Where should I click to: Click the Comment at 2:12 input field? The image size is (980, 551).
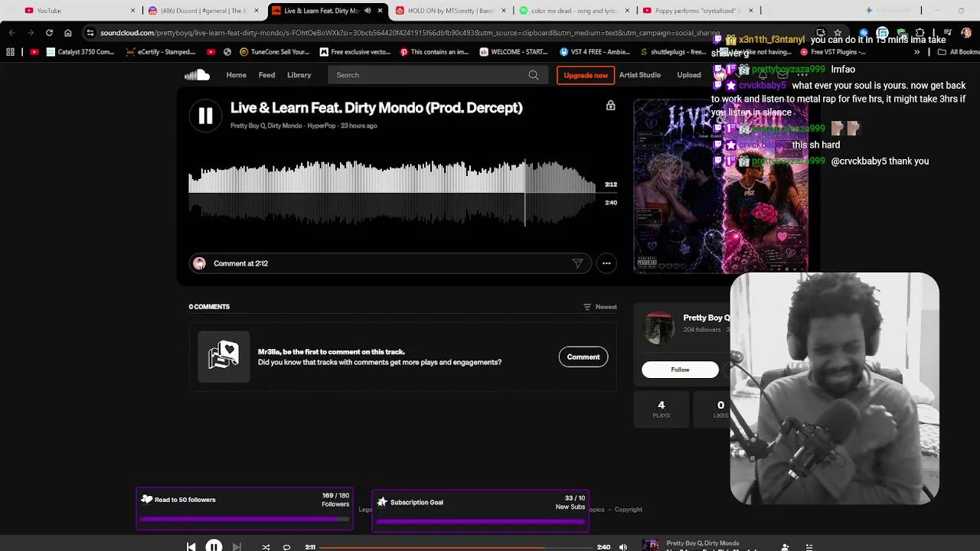click(390, 263)
